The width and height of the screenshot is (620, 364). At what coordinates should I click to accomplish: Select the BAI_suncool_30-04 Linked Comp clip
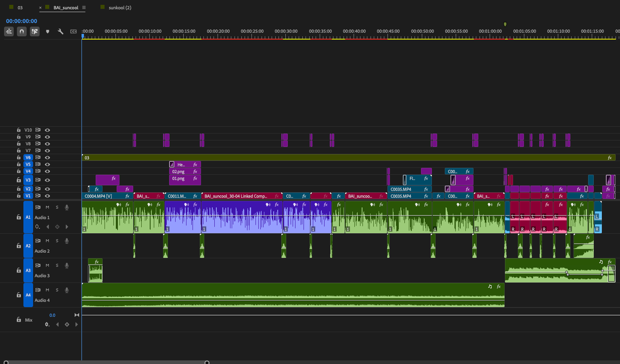pyautogui.click(x=242, y=196)
